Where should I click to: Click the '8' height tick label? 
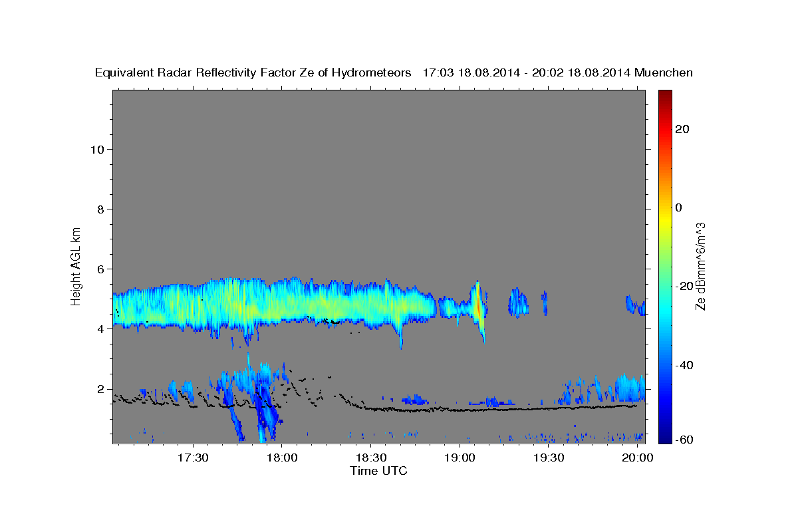[x=100, y=209]
